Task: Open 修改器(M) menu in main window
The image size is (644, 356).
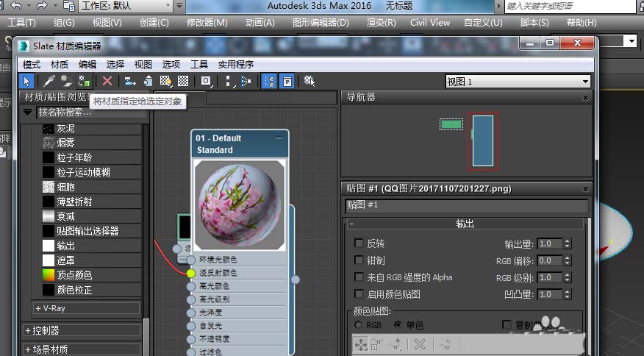Action: pyautogui.click(x=207, y=23)
